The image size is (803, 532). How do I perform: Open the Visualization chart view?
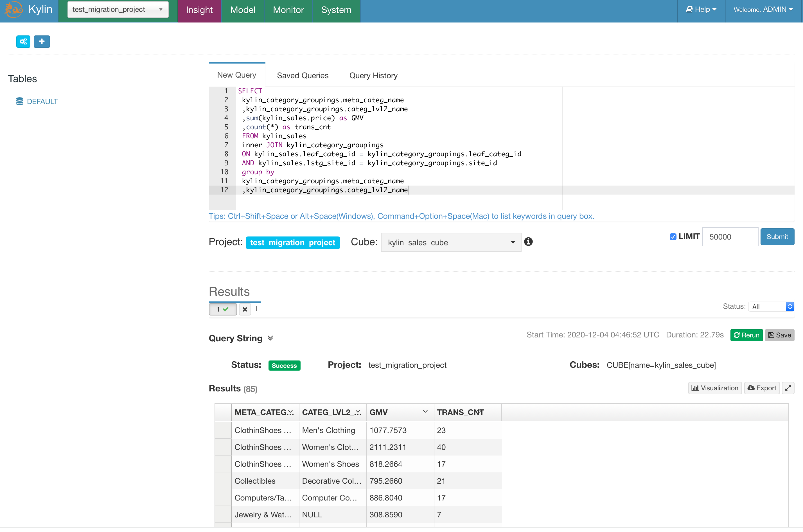[714, 388]
